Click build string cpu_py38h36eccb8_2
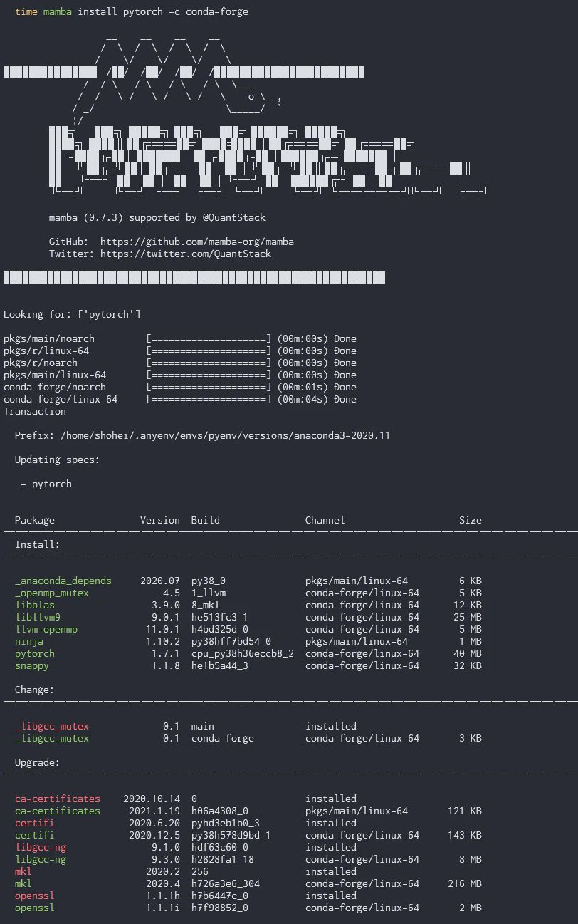Viewport: 578px width, 924px height. pos(243,653)
